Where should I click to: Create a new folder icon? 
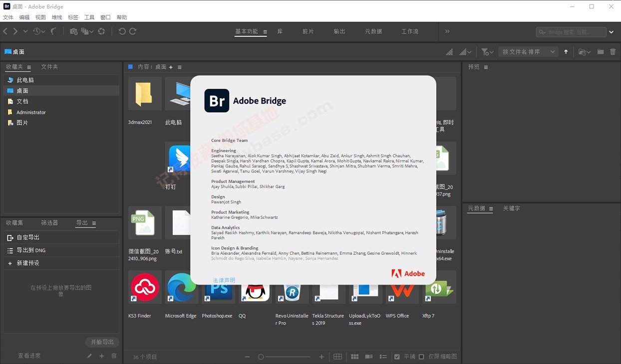pyautogui.click(x=601, y=52)
